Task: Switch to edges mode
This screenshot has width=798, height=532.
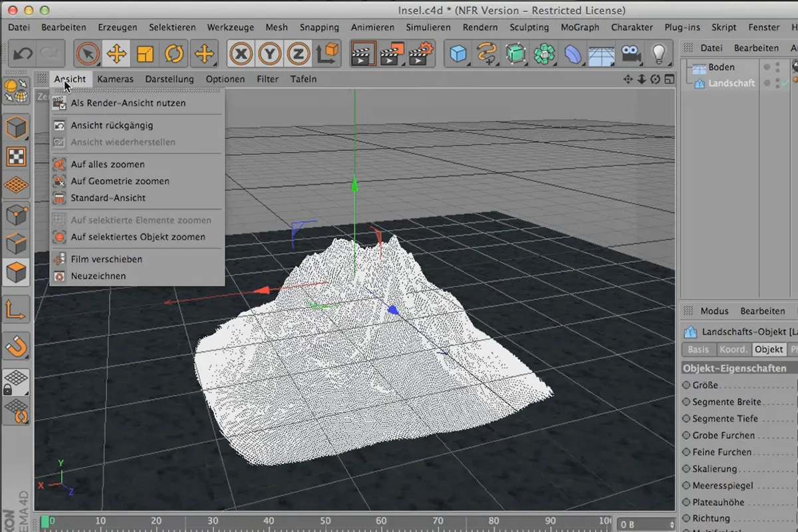Action: pyautogui.click(x=16, y=244)
